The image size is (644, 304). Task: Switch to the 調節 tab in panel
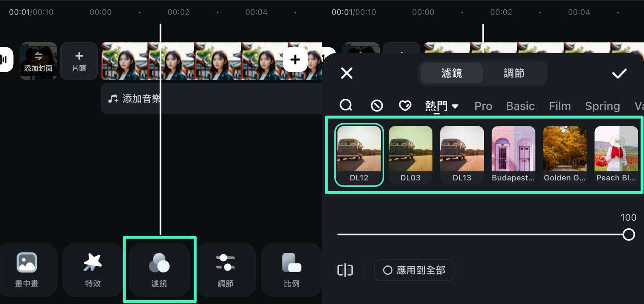coord(514,73)
